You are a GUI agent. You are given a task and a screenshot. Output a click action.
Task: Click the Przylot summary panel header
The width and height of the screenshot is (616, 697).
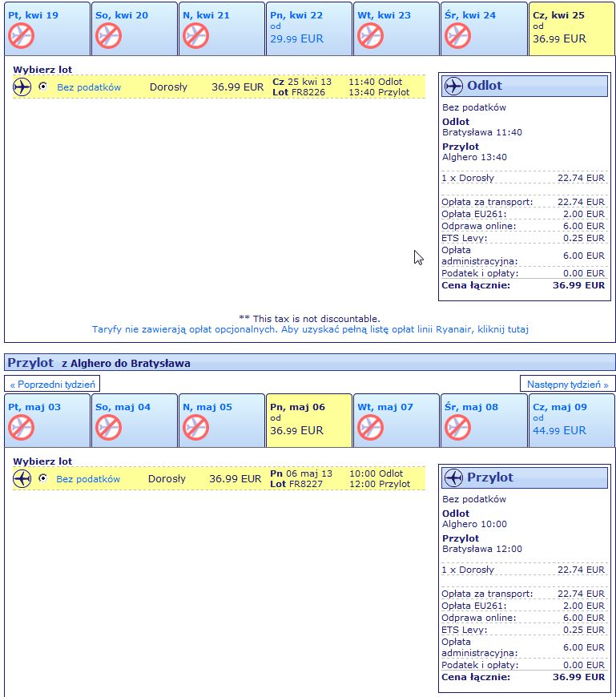525,477
